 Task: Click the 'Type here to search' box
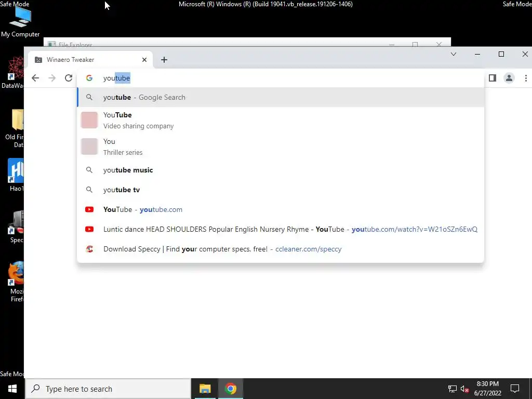[108, 389]
